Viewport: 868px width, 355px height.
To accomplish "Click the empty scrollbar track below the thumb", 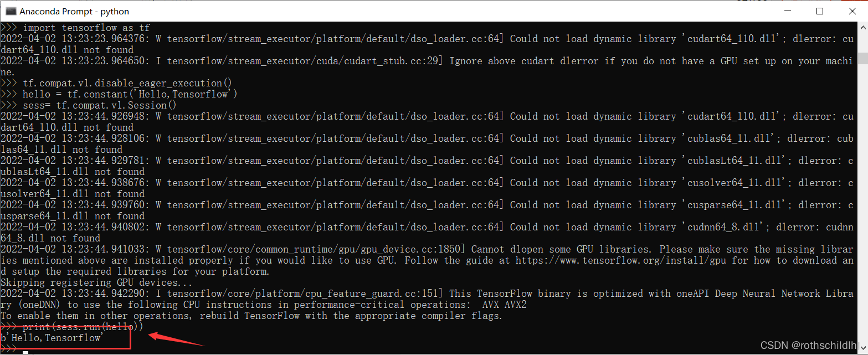I will (862, 222).
